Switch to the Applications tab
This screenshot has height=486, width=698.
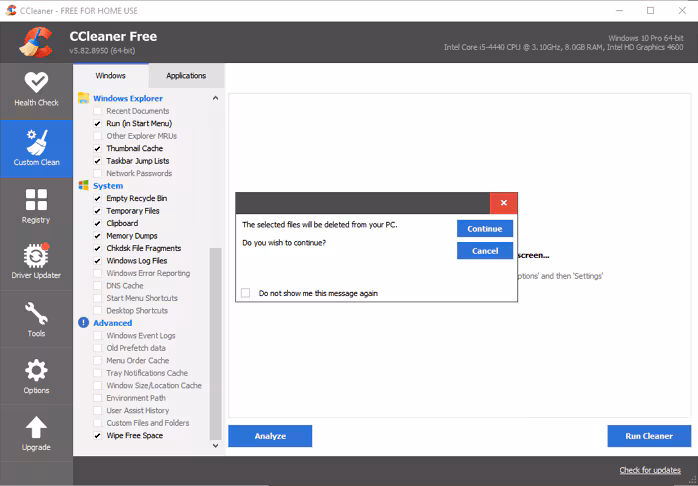tap(186, 76)
